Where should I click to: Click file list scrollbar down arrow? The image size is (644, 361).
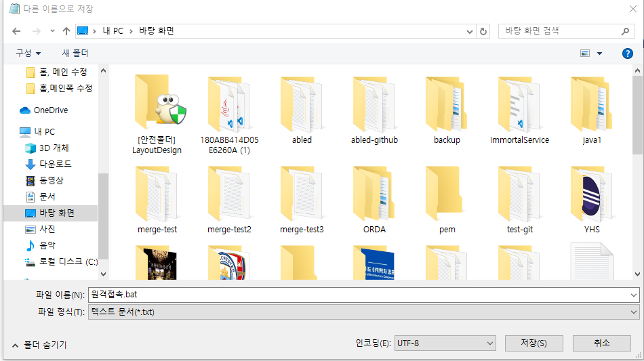pos(637,274)
